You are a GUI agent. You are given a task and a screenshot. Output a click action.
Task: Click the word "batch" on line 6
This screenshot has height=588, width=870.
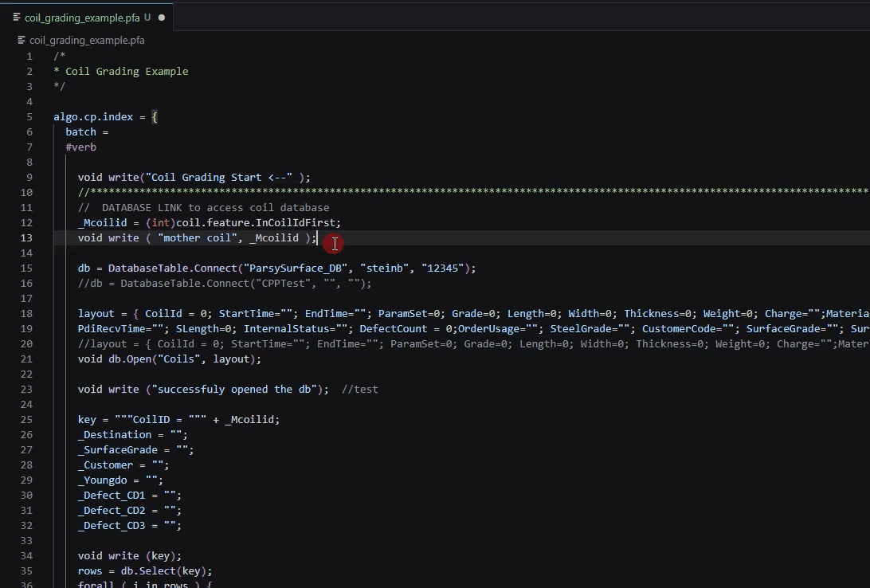click(81, 132)
